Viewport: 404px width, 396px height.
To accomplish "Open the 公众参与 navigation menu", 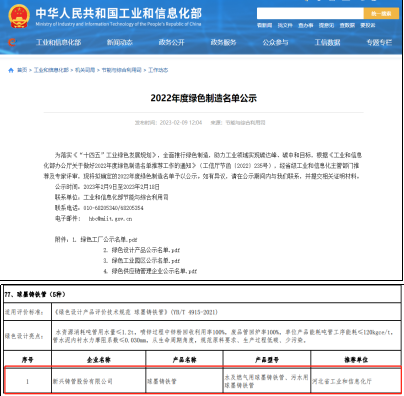I will point(275,42).
